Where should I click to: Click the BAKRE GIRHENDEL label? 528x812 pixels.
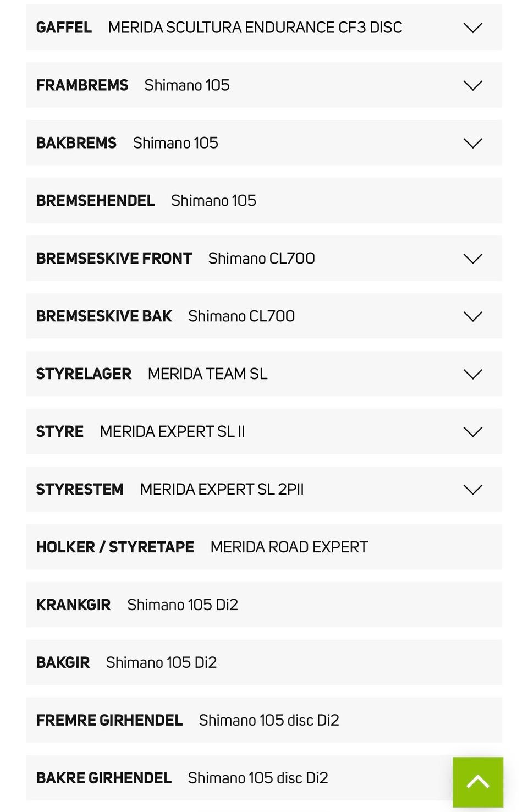coord(104,778)
